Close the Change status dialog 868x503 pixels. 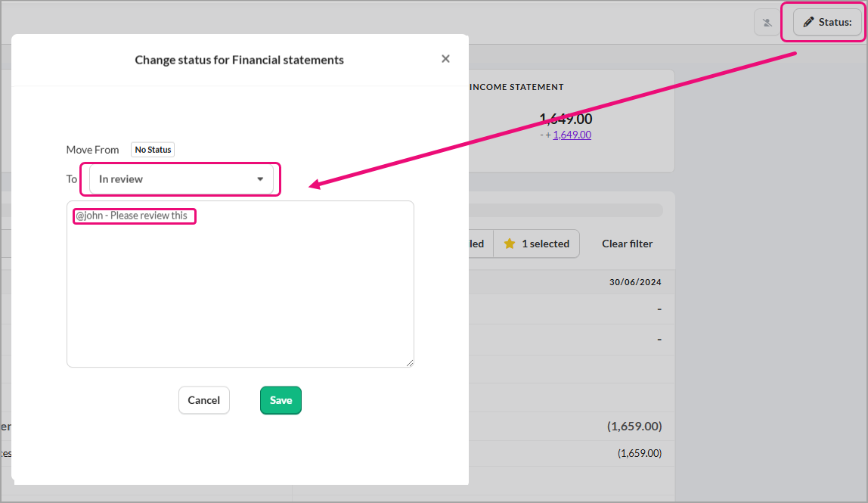pyautogui.click(x=445, y=59)
